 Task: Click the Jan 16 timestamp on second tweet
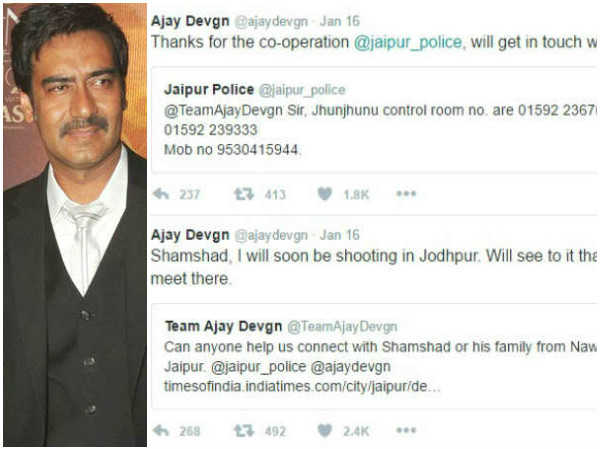[x=340, y=235]
